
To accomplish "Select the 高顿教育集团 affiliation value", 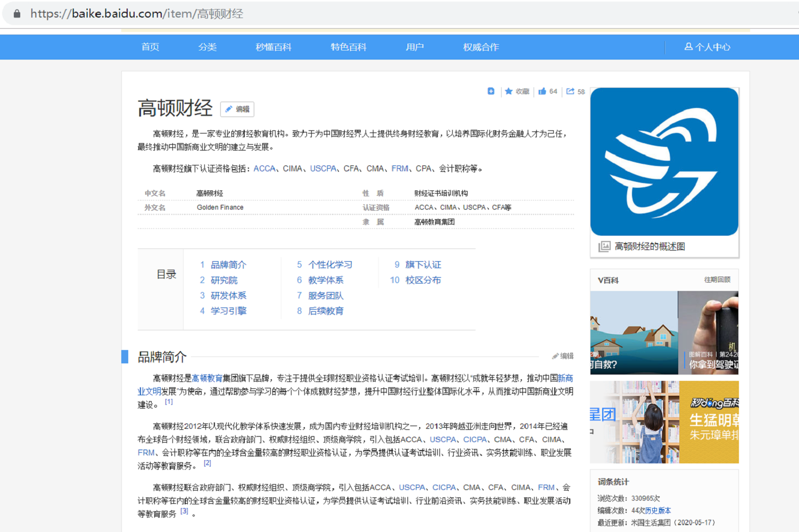I will pos(435,222).
